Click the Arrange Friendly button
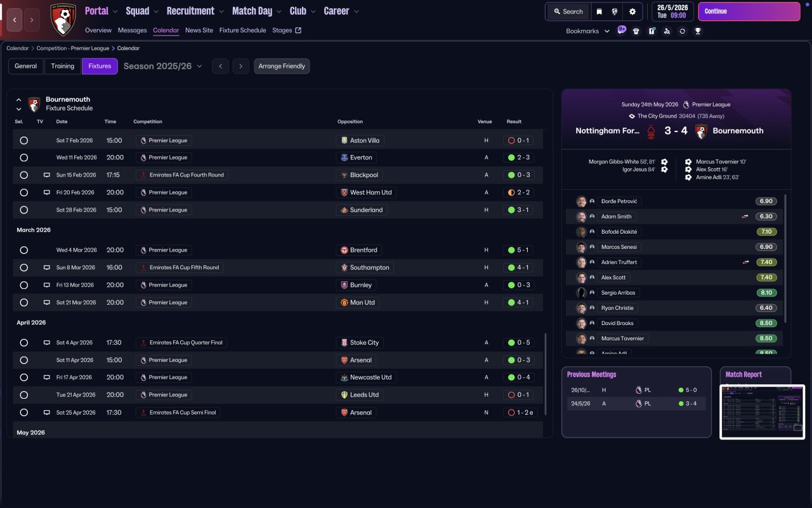This screenshot has width=812, height=508. [x=282, y=66]
